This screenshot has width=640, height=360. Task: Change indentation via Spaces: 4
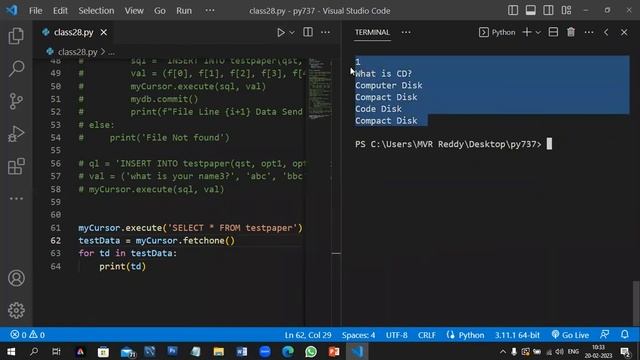click(358, 335)
